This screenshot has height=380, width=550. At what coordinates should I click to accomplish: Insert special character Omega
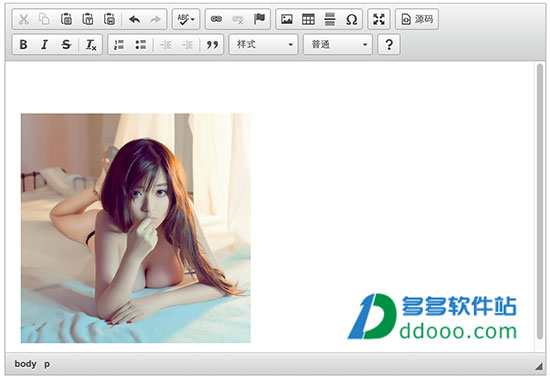click(x=351, y=19)
